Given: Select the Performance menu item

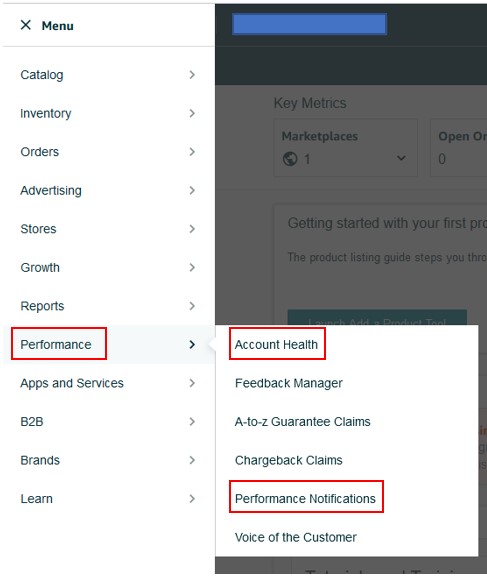Looking at the screenshot, I should tap(56, 345).
